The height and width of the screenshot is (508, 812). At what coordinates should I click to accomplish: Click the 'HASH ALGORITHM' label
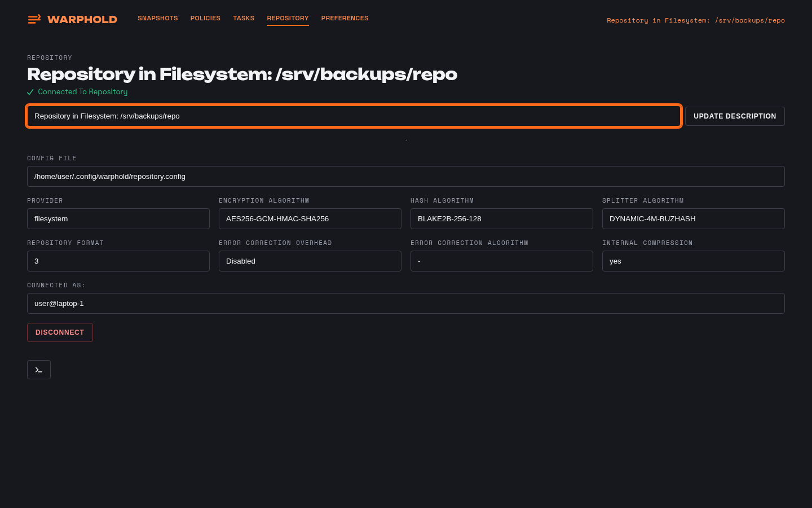(442, 201)
